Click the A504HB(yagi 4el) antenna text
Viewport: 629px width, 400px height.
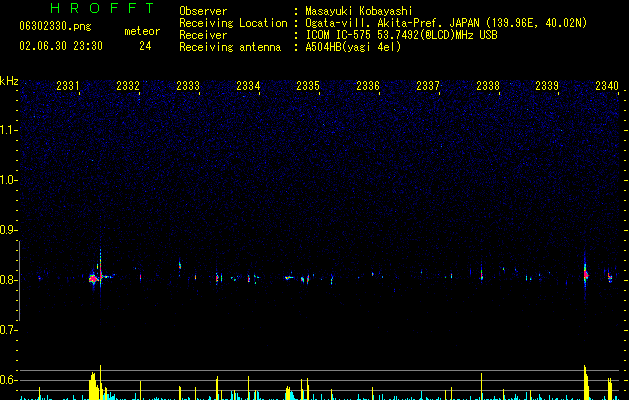353,47
